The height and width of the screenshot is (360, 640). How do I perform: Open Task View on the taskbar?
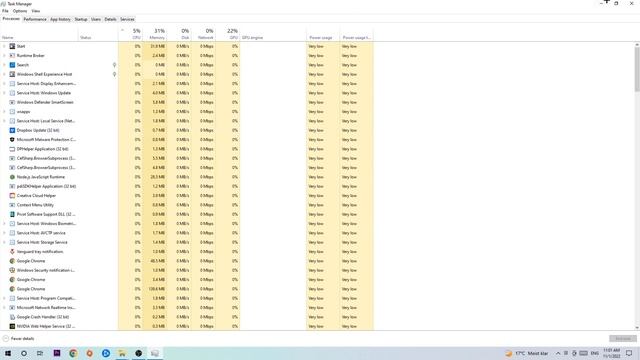(40, 353)
